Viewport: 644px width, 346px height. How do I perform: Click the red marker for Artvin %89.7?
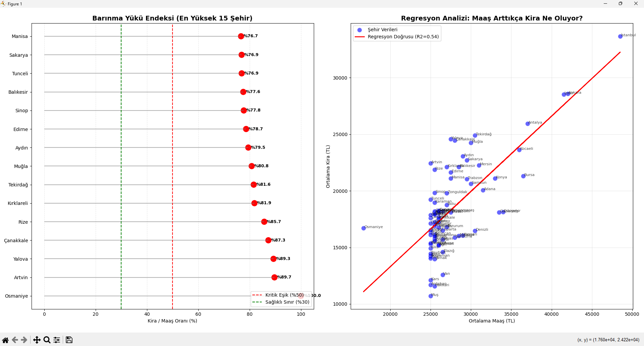click(x=274, y=277)
